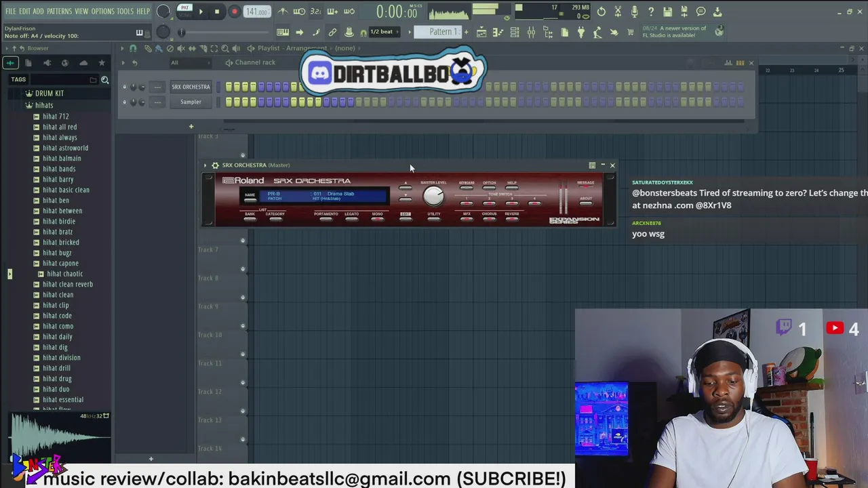This screenshot has width=868, height=488.
Task: Select the hihat drill sample
Action: tap(56, 368)
